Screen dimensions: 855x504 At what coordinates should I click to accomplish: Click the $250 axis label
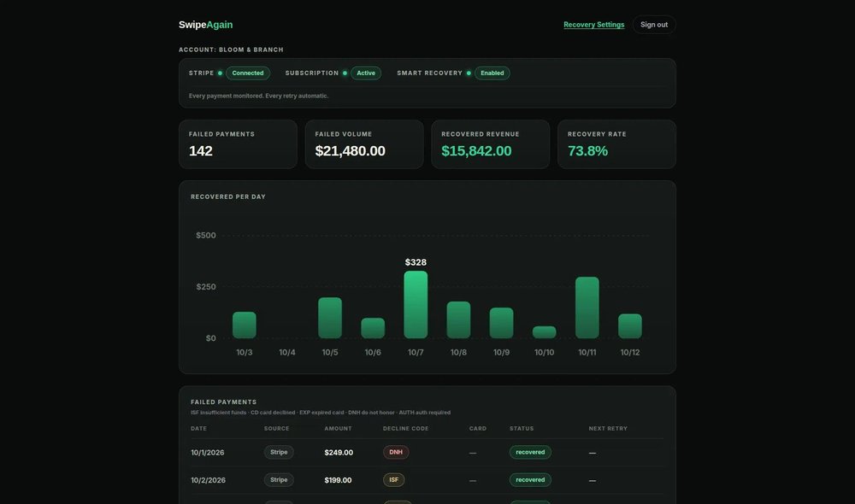(x=205, y=287)
